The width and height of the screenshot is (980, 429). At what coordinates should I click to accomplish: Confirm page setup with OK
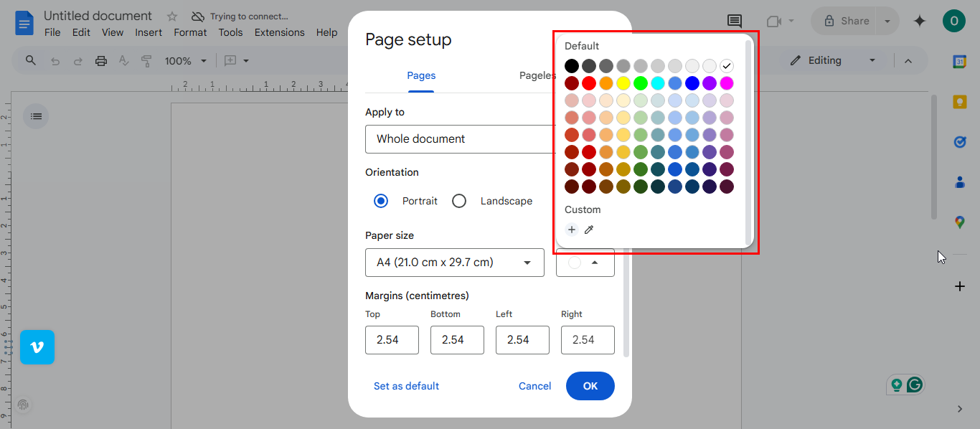590,386
